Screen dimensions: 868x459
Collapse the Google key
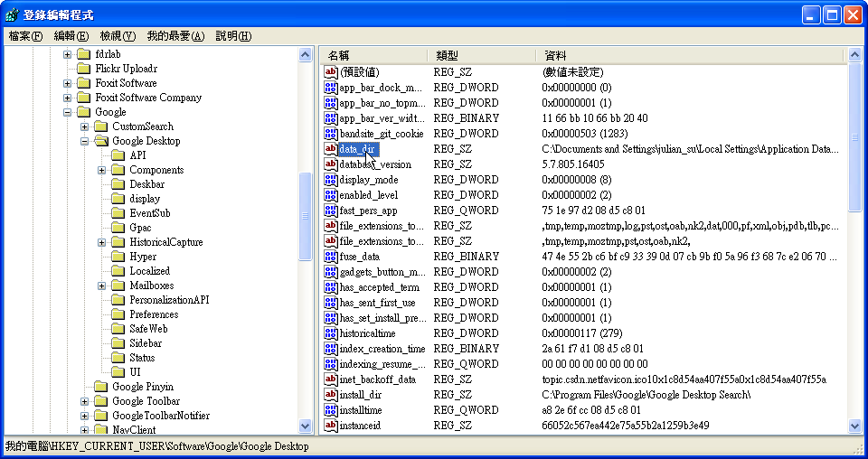67,112
